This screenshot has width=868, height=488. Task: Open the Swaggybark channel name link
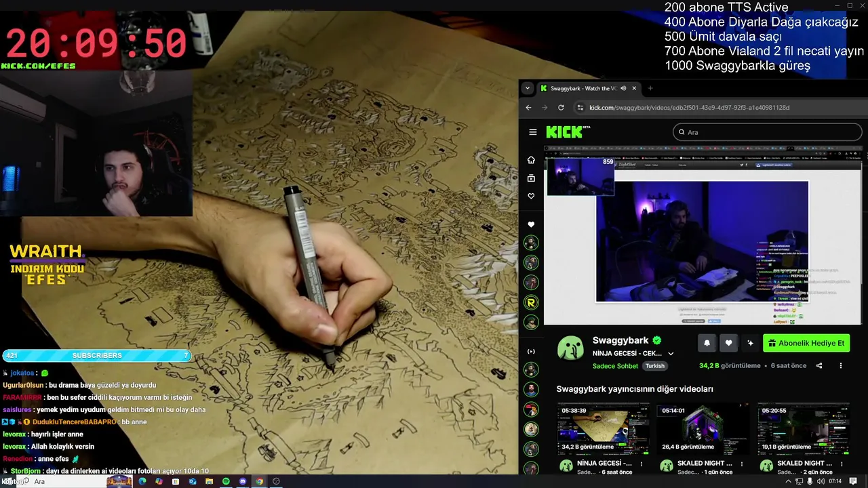click(620, 340)
